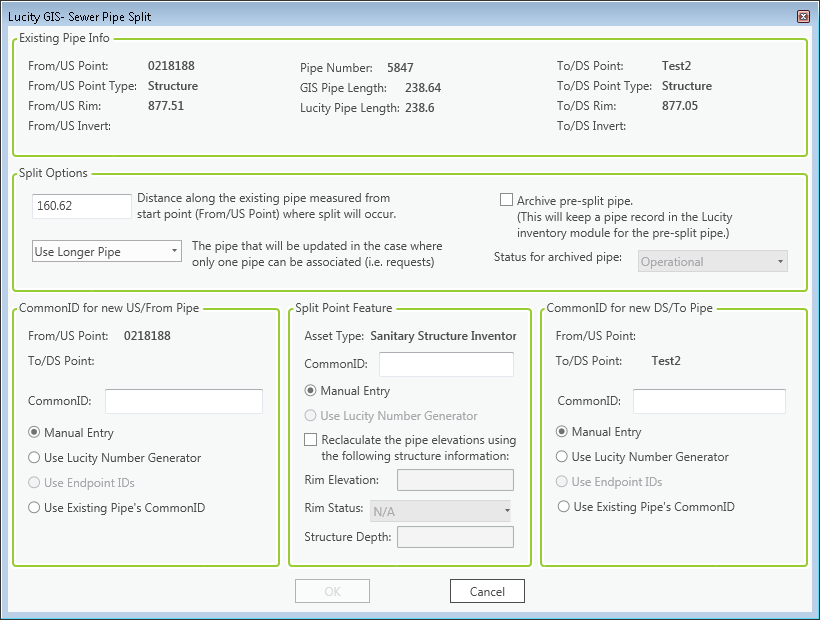Image resolution: width=820 pixels, height=620 pixels.
Task: Click From/US Point Type Structure value
Action: pyautogui.click(x=173, y=86)
